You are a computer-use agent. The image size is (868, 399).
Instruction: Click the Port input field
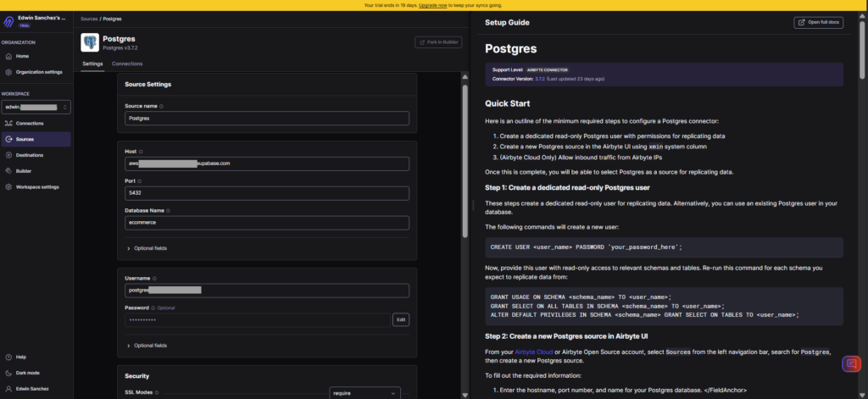click(267, 193)
